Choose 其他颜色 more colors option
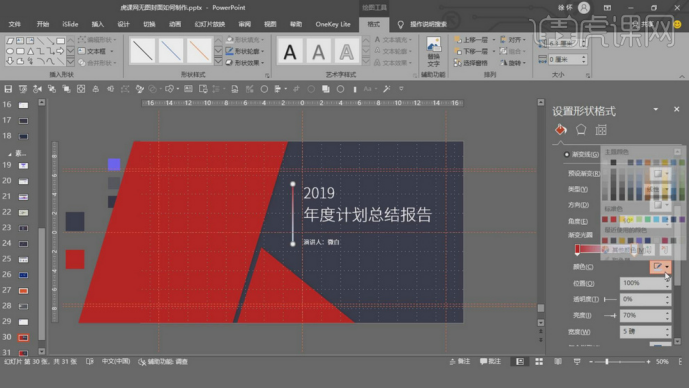The height and width of the screenshot is (388, 690). (x=624, y=250)
